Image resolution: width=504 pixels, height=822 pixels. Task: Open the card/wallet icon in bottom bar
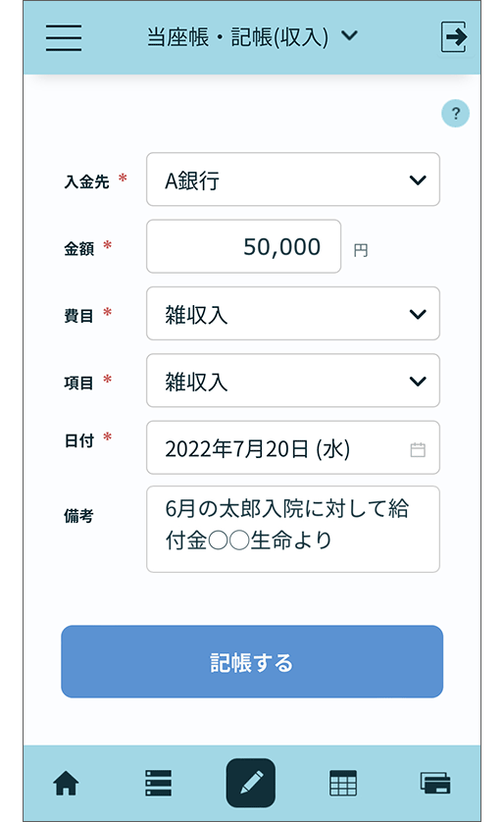[435, 783]
